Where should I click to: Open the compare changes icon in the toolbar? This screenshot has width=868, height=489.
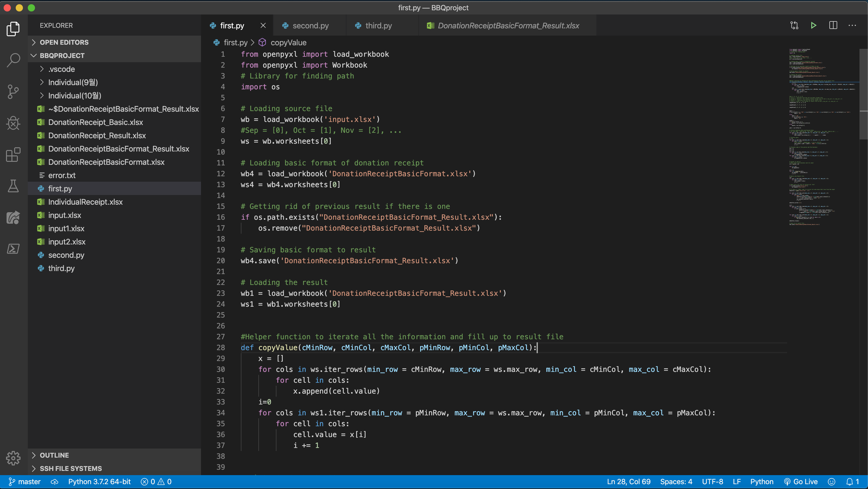(x=794, y=25)
